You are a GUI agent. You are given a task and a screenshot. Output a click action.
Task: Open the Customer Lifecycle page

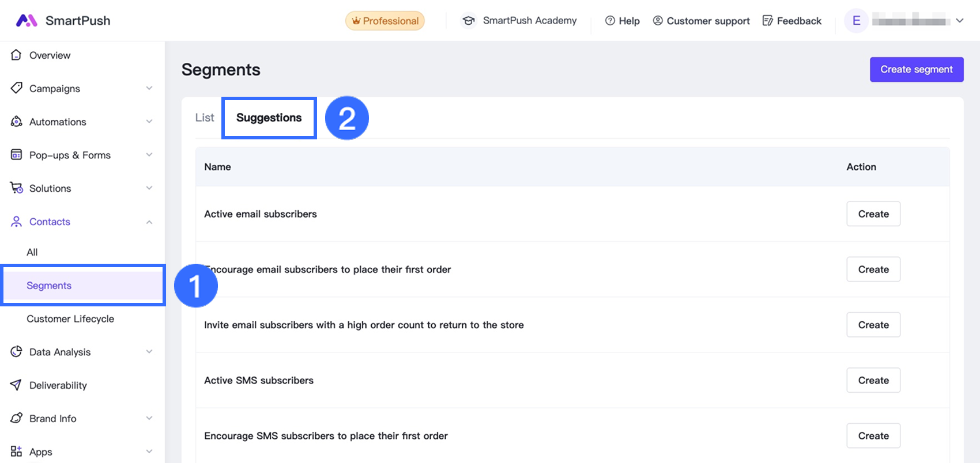click(70, 318)
